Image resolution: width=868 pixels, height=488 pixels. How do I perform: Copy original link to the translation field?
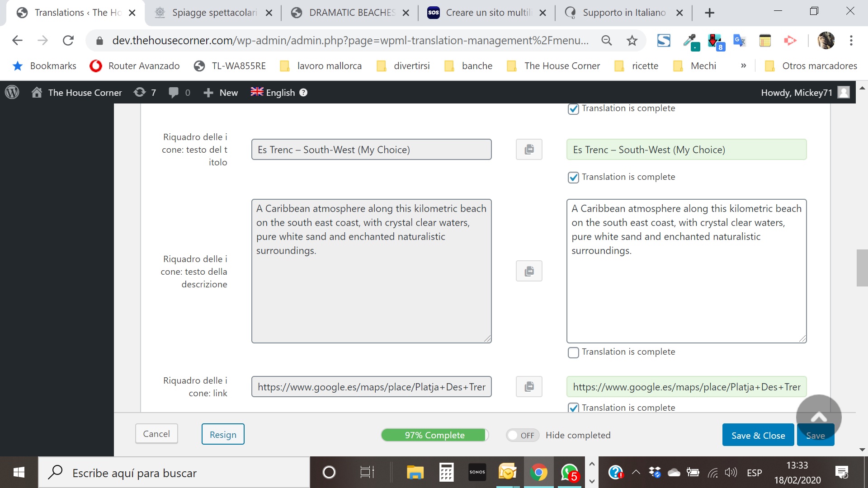(529, 387)
